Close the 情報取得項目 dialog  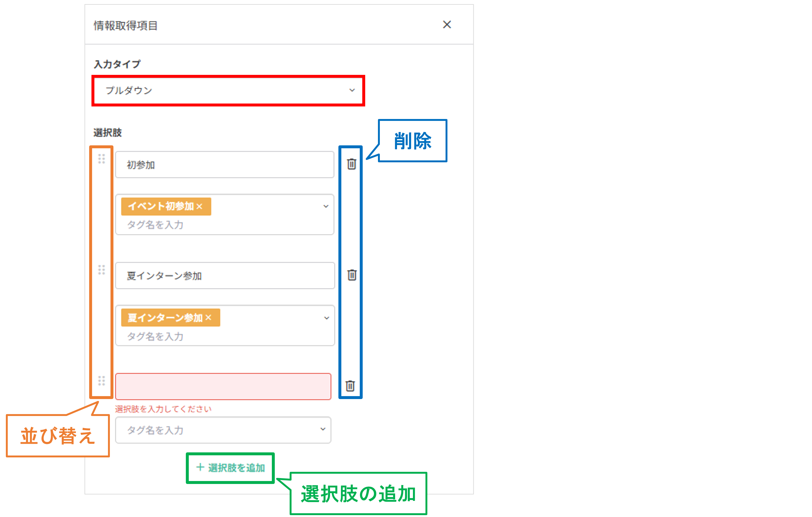[447, 25]
